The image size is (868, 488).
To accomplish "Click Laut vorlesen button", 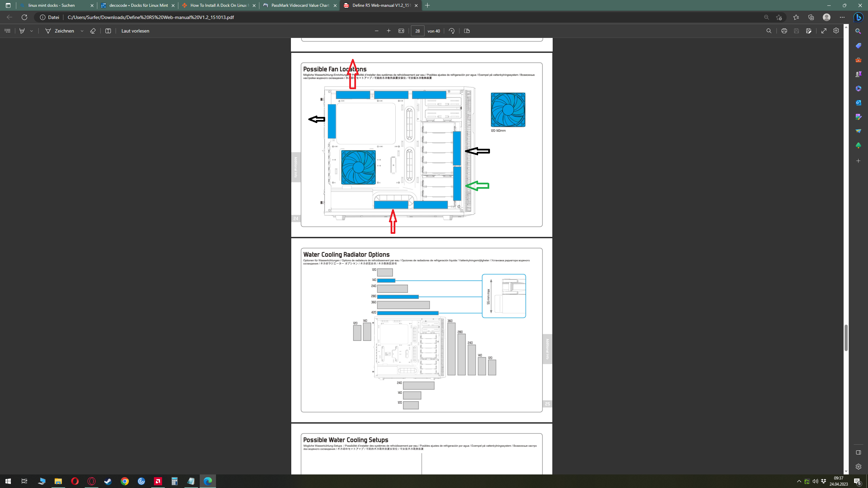I will click(135, 31).
